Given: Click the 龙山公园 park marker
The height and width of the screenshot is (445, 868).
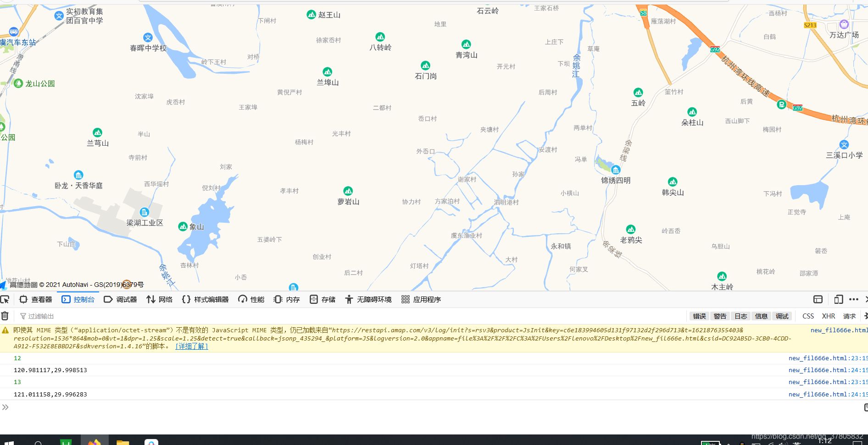Looking at the screenshot, I should [18, 83].
